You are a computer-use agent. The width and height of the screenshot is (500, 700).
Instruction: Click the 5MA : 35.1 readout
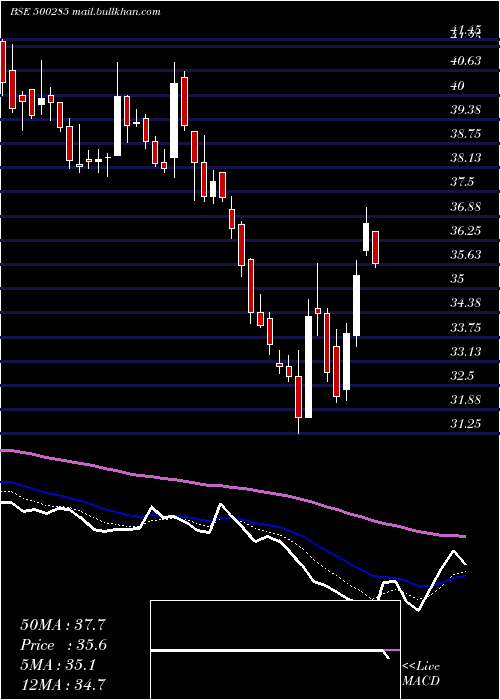pos(58,665)
